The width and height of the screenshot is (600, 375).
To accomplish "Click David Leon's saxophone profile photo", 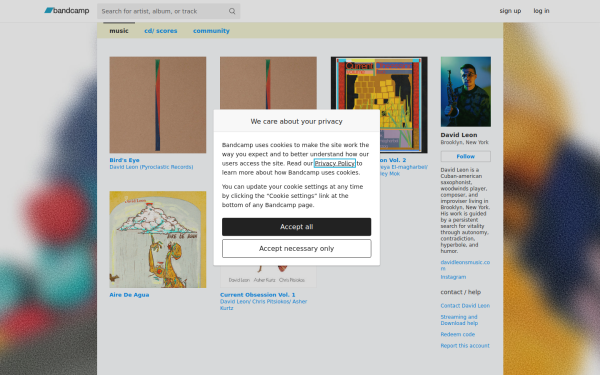I will (466, 92).
